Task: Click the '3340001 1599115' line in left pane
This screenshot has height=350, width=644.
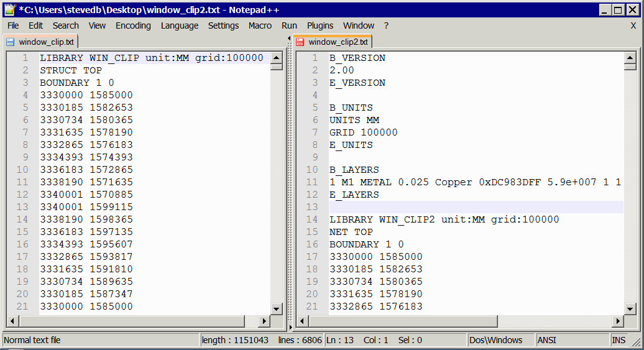Action: click(86, 207)
